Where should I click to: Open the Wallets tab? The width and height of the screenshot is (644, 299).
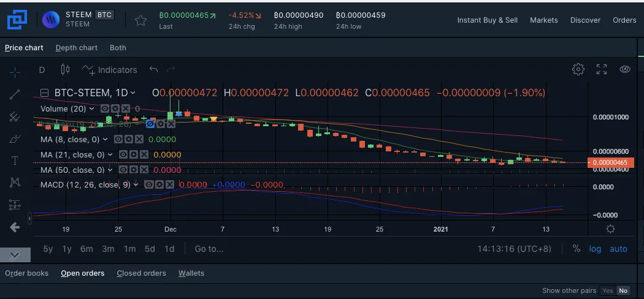[x=191, y=273]
